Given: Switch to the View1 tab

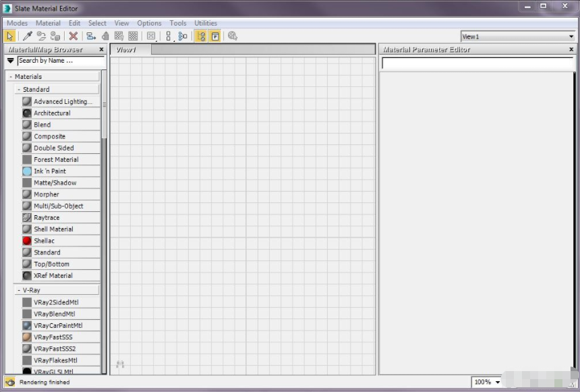Looking at the screenshot, I should point(131,50).
